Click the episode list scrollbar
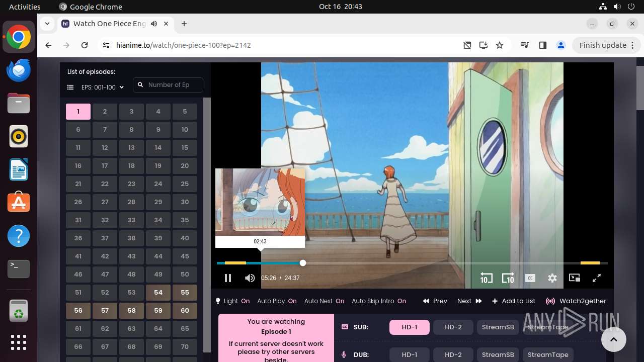Screen dimensions: 644x362 [207, 225]
